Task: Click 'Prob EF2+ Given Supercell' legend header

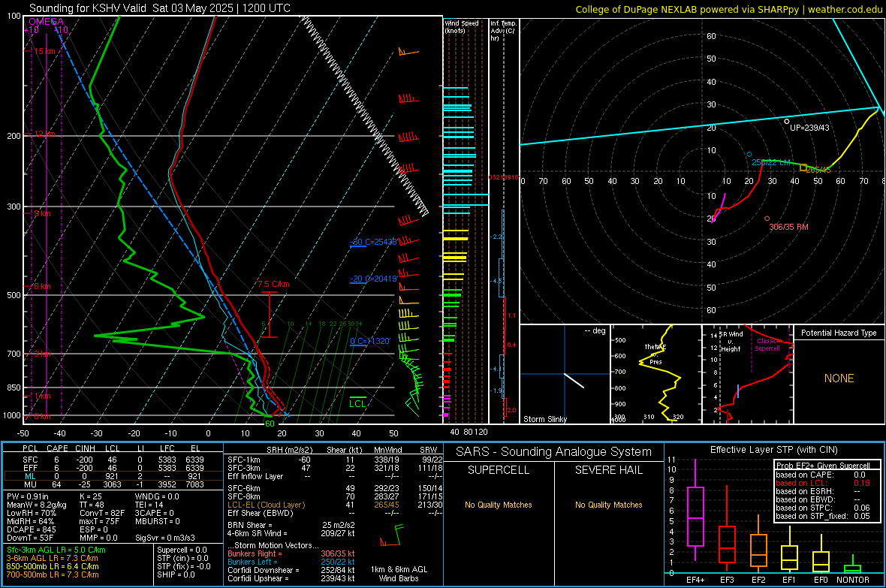Action: coord(823,466)
